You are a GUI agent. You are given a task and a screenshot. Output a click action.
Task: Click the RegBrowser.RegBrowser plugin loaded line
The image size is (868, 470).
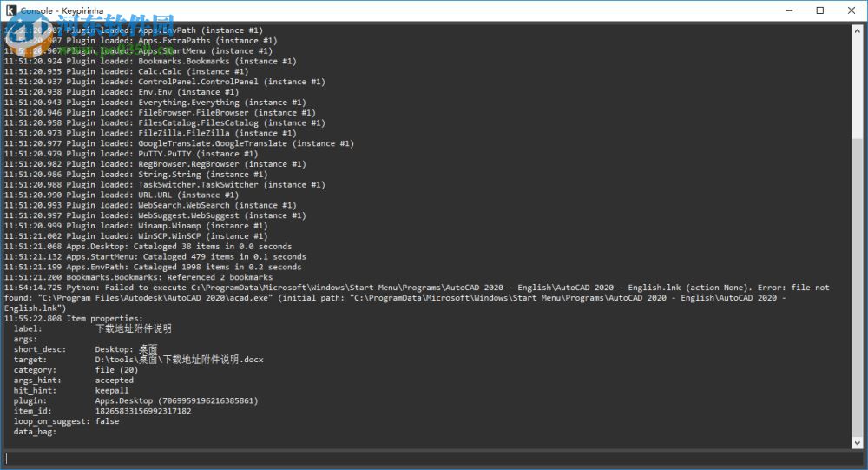click(155, 164)
